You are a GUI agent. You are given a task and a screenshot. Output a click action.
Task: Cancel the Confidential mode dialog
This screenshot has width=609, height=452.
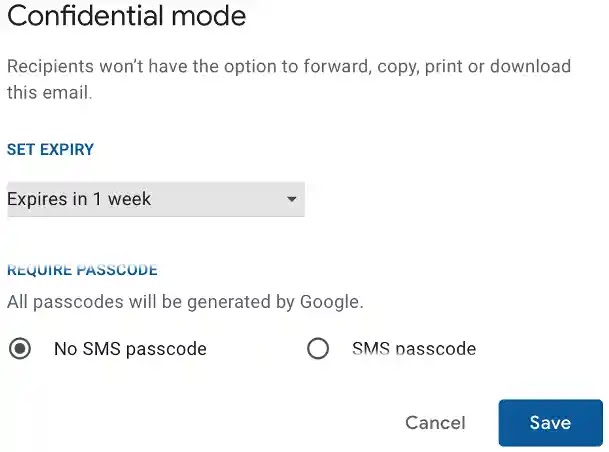435,423
